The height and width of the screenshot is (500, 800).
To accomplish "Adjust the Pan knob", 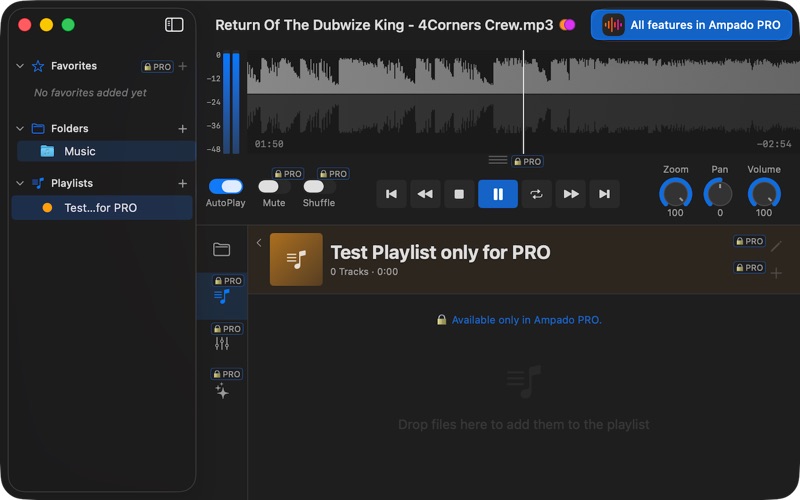I will coord(719,194).
